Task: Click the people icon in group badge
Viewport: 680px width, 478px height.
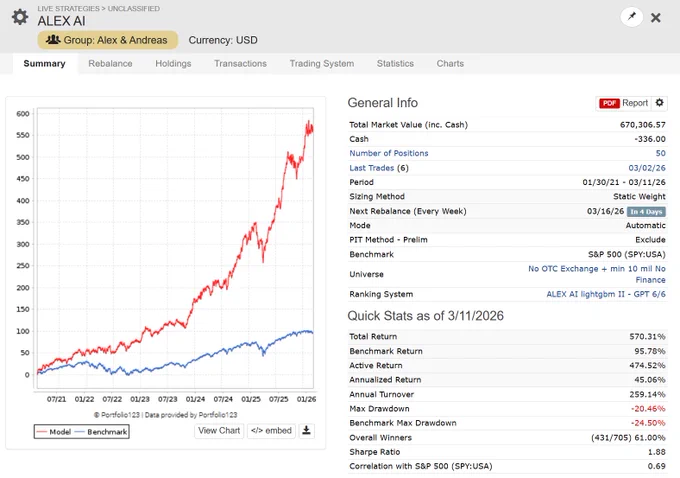Action: click(x=53, y=39)
